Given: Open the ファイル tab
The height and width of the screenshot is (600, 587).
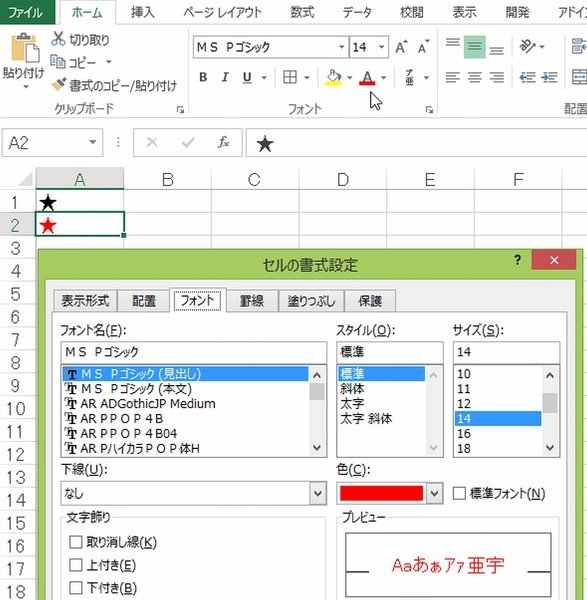Looking at the screenshot, I should 27,12.
